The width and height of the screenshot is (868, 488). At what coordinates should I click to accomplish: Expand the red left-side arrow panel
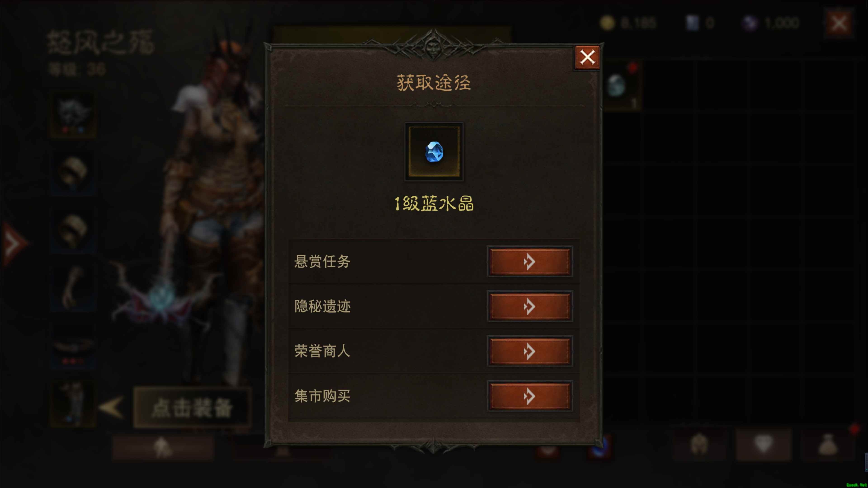click(x=14, y=243)
